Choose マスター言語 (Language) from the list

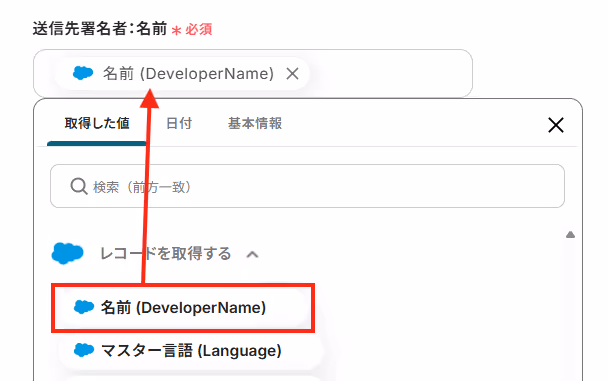tap(190, 351)
